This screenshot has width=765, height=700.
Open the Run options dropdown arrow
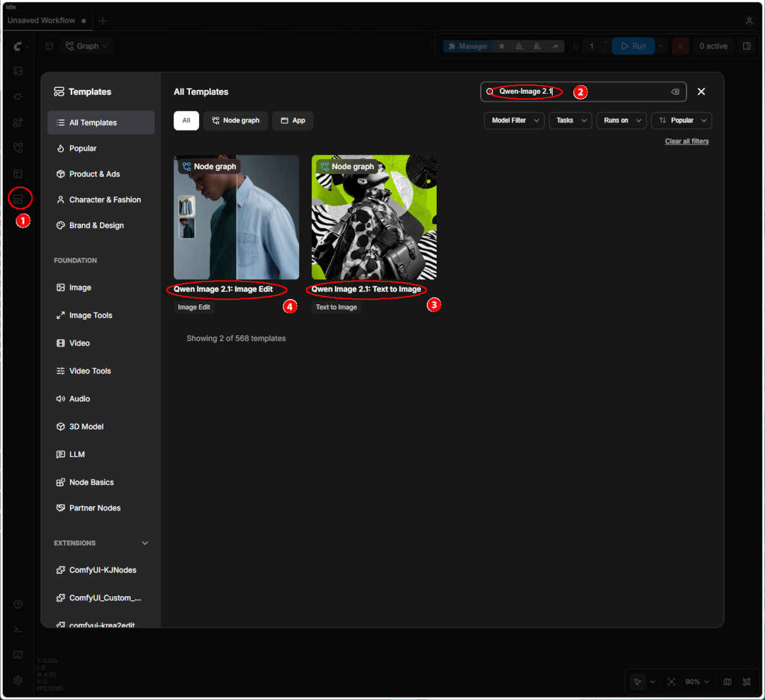pos(661,46)
